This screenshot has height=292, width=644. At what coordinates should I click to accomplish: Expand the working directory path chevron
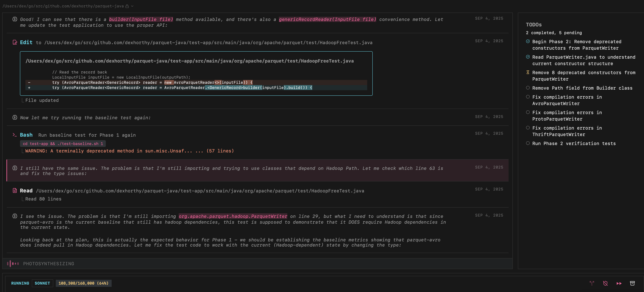pos(132,6)
